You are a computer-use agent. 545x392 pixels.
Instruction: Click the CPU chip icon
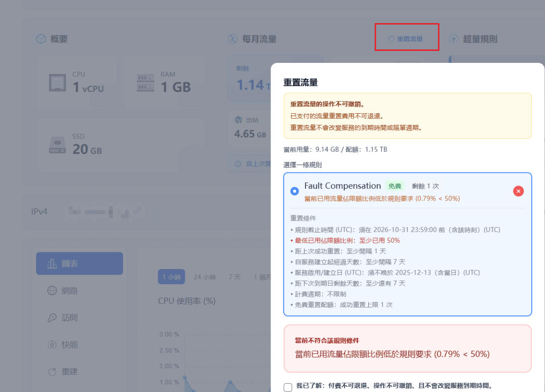[x=57, y=83]
